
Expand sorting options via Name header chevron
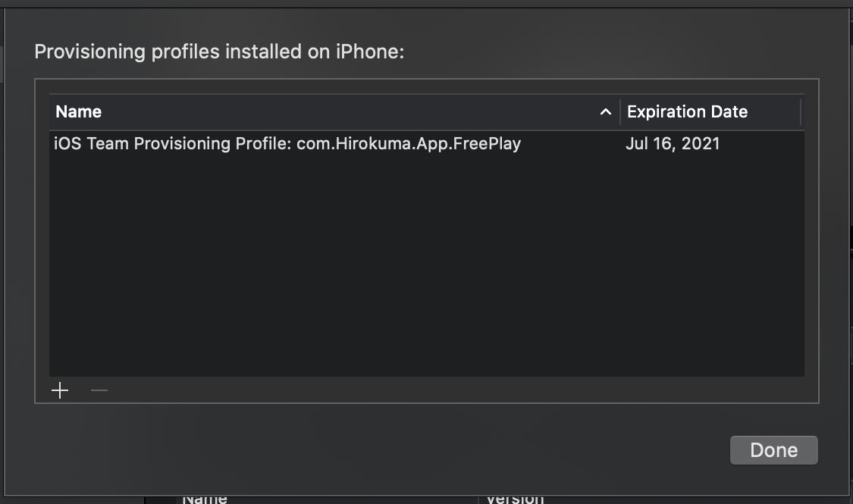click(606, 111)
